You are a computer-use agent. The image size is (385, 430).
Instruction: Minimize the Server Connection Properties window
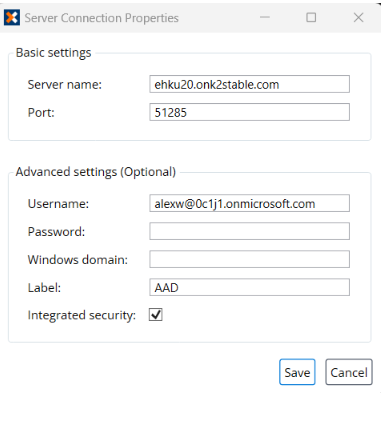[265, 17]
